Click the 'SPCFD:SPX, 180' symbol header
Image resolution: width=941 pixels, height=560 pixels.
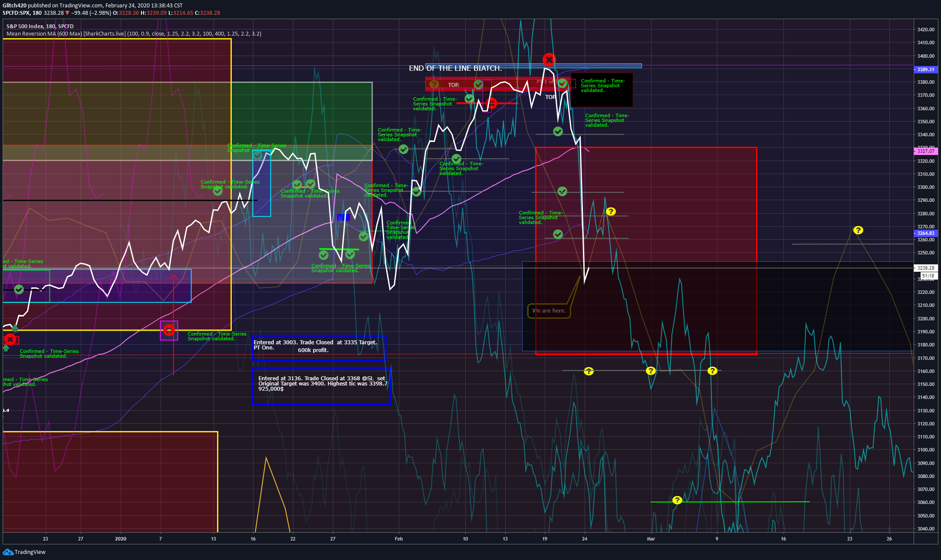point(22,13)
